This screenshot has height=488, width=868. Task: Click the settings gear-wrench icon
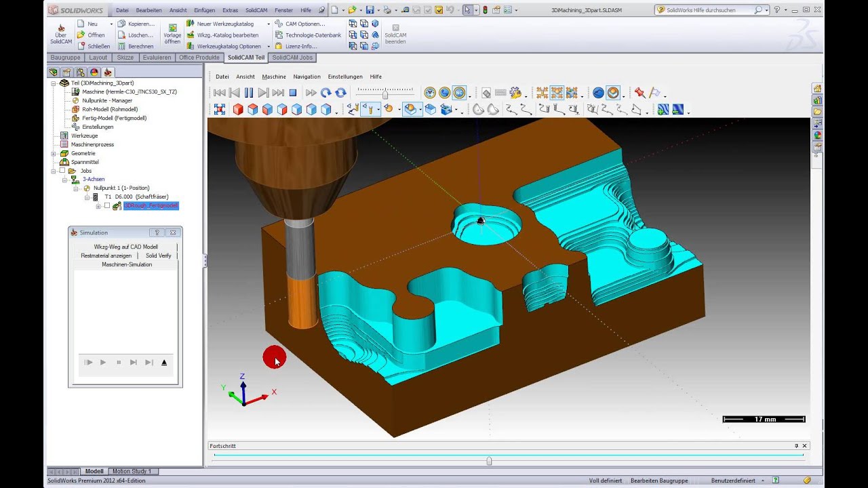515,93
